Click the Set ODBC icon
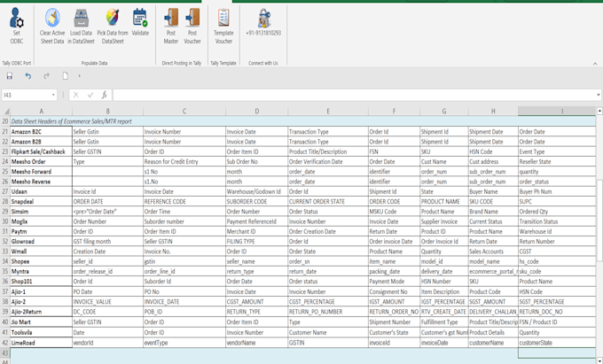Screen dimensions: 603x364 tap(17, 18)
